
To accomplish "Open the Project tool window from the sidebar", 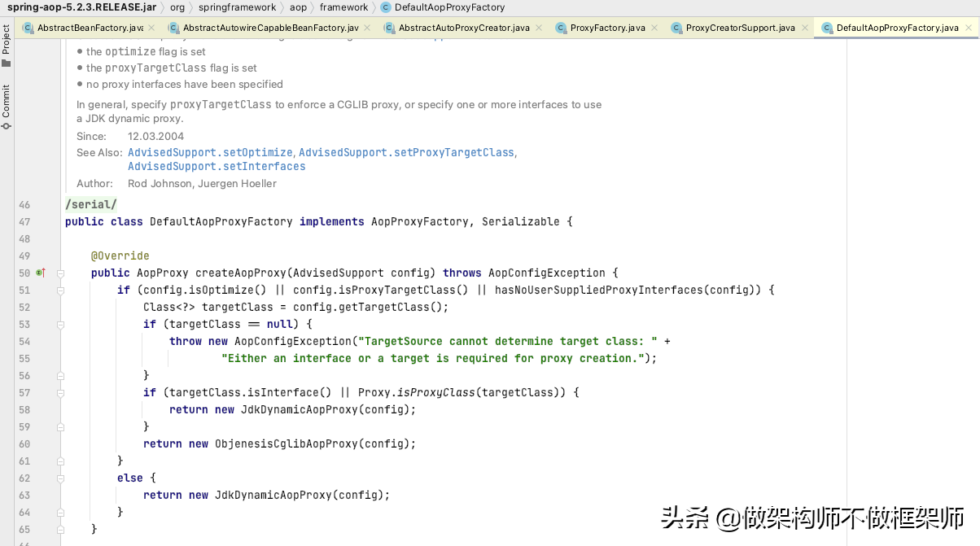I will pyautogui.click(x=7, y=46).
